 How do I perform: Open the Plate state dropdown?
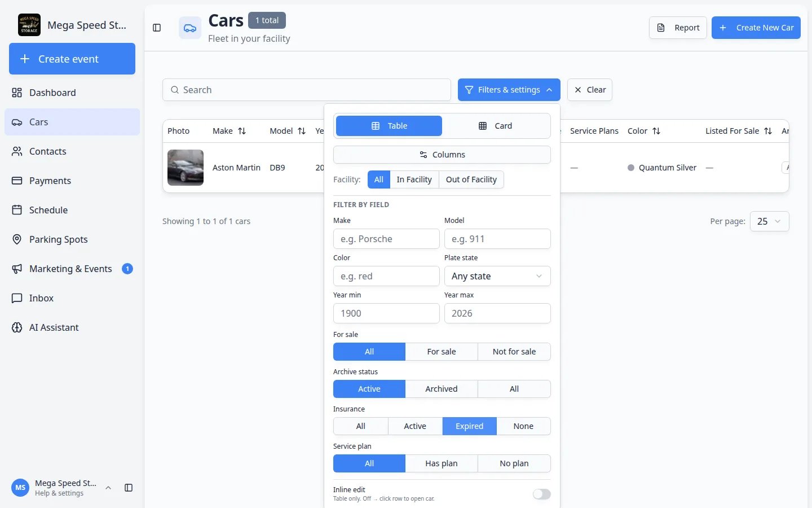pyautogui.click(x=497, y=276)
